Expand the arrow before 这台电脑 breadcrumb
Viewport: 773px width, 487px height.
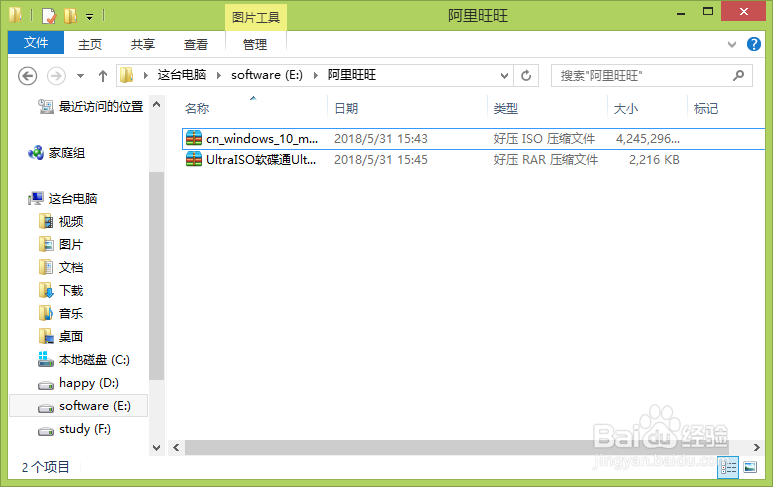click(x=145, y=75)
